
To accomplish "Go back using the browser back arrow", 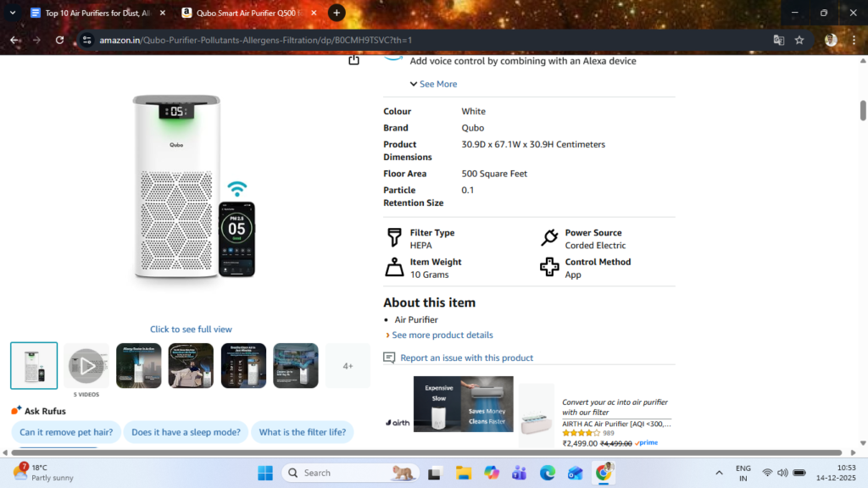I will point(15,40).
